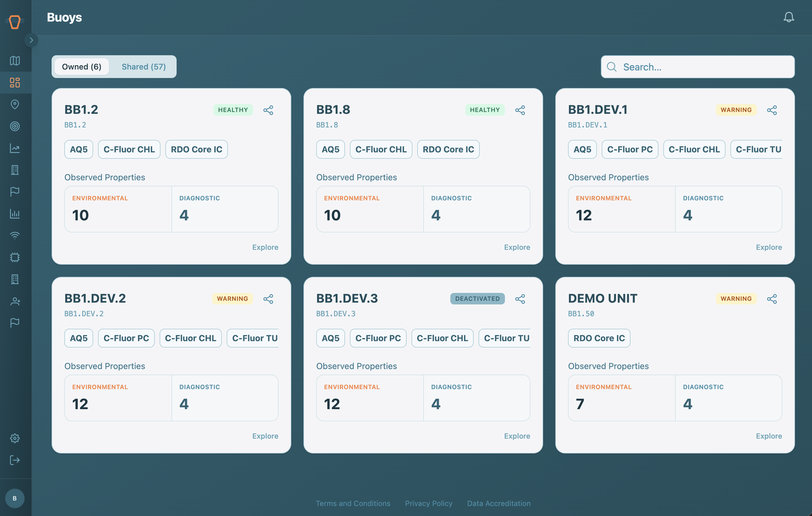Share the BB1.DEV.2 buoy

[268, 299]
